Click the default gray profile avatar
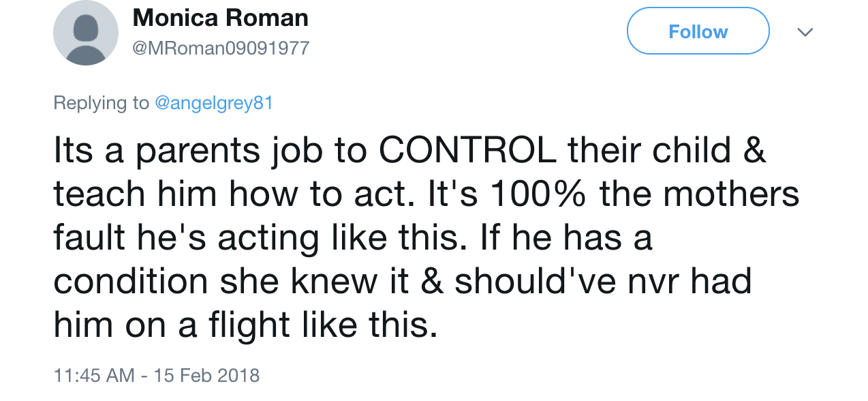868x401 pixels. [87, 33]
